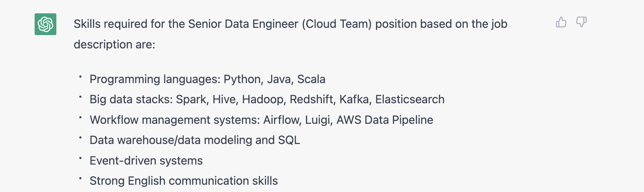Viewport: 644px width, 192px height.
Task: Click the 'Workflow management systems' label text
Action: [x=175, y=120]
